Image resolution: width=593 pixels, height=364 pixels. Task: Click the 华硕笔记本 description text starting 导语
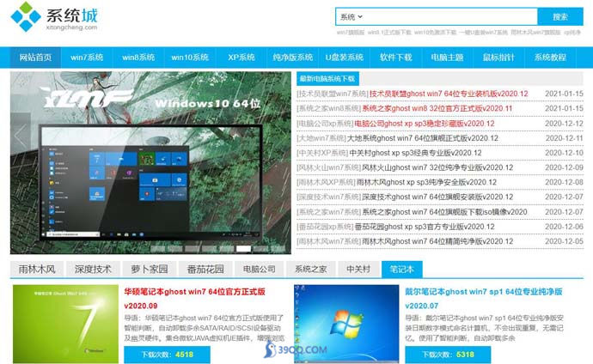pos(205,328)
